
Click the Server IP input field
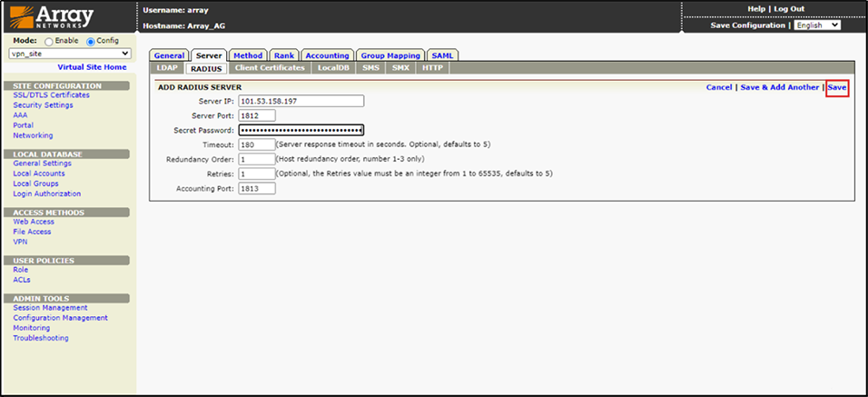pos(301,101)
